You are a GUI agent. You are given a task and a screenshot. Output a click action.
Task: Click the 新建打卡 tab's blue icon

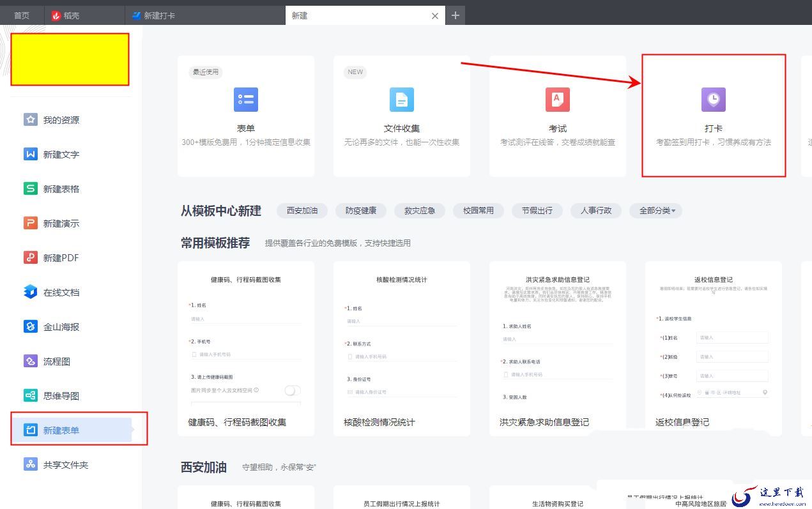[136, 16]
